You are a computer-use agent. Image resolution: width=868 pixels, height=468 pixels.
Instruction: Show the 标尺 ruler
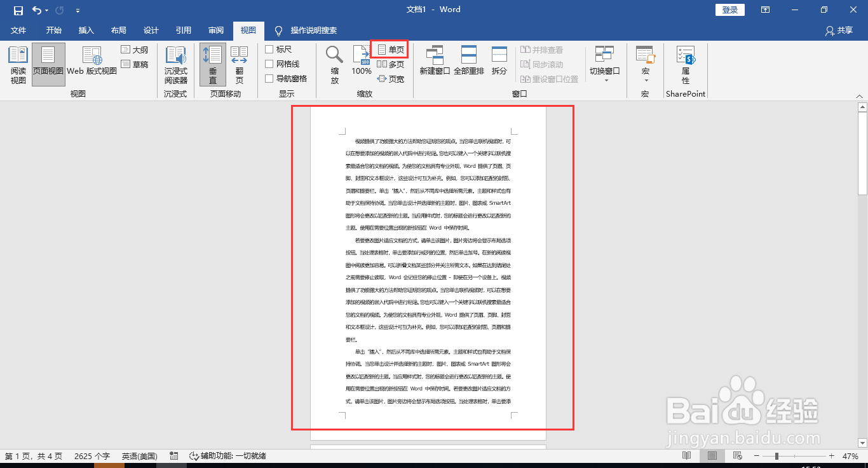(280, 49)
